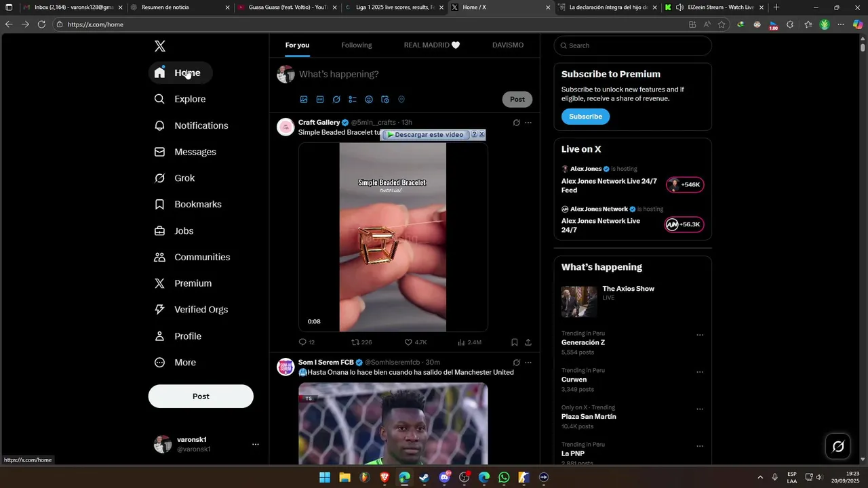Open browser settings and more menu
This screenshot has height=488, width=868.
840,24
